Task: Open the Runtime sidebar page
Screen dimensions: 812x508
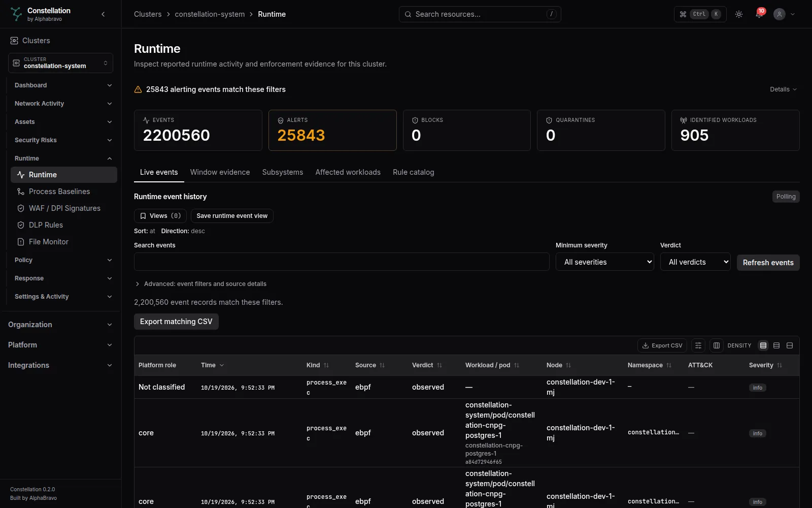Action: coord(64,175)
